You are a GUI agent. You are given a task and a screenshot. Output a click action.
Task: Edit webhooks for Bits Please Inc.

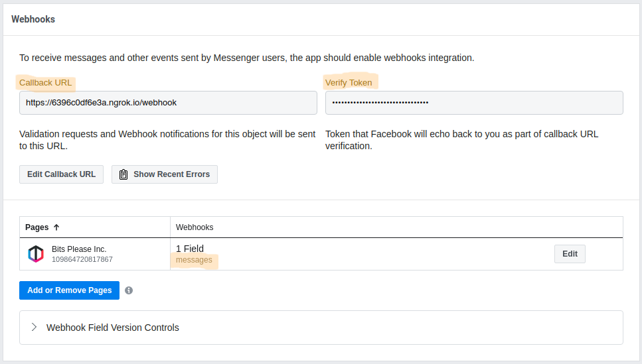[570, 254]
